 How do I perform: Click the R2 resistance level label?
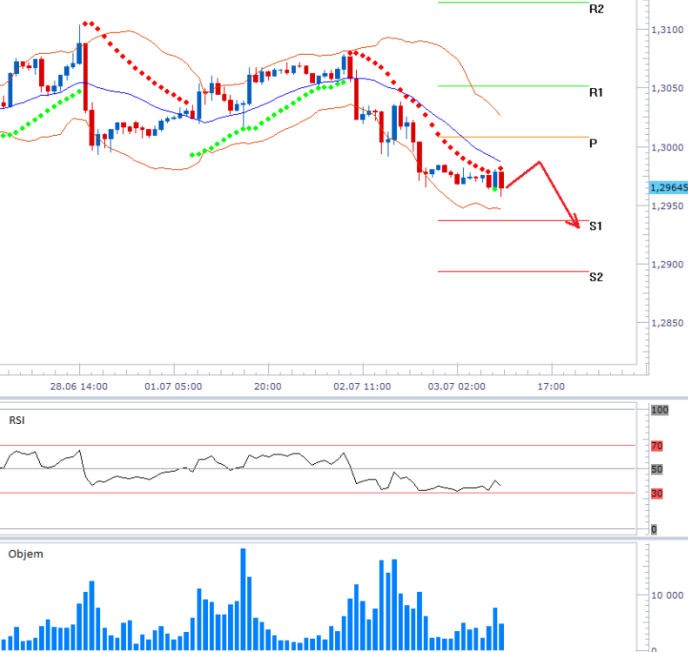596,9
